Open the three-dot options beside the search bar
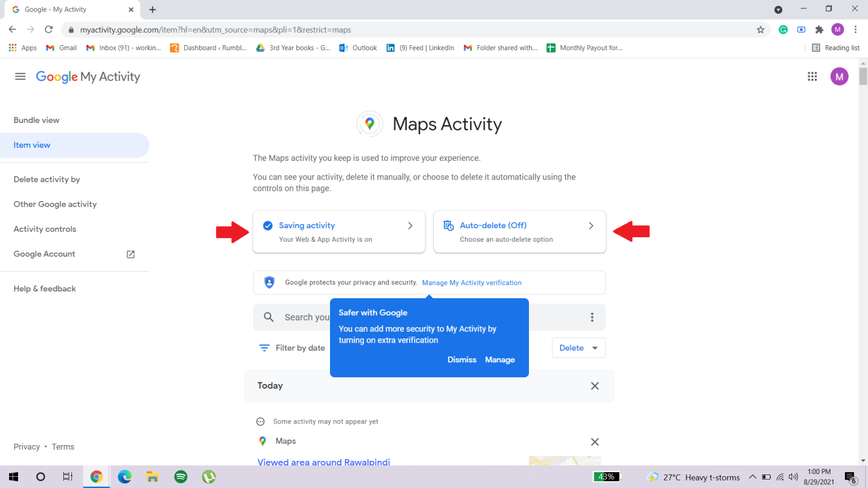868x488 pixels. pos(592,317)
